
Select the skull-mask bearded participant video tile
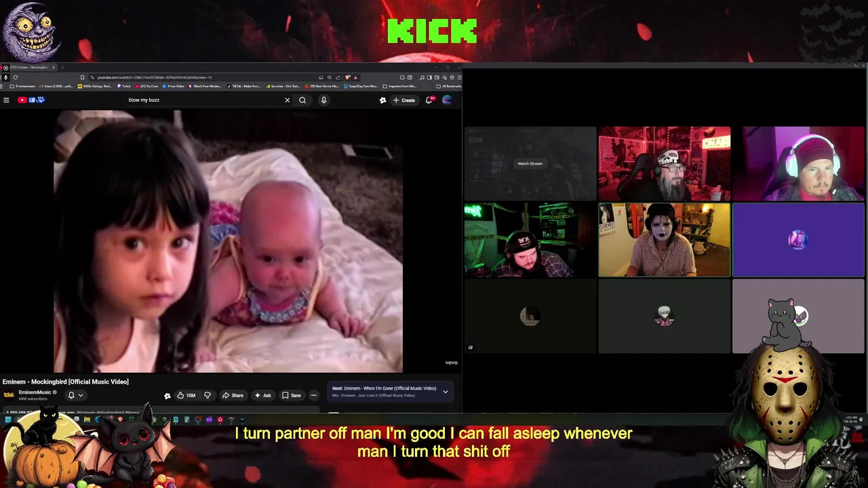click(x=665, y=163)
